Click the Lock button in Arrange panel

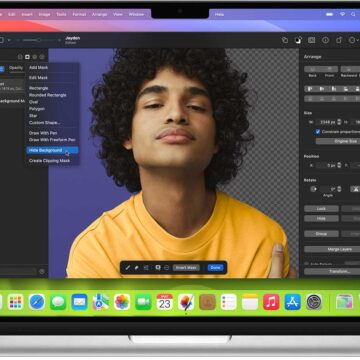click(321, 209)
